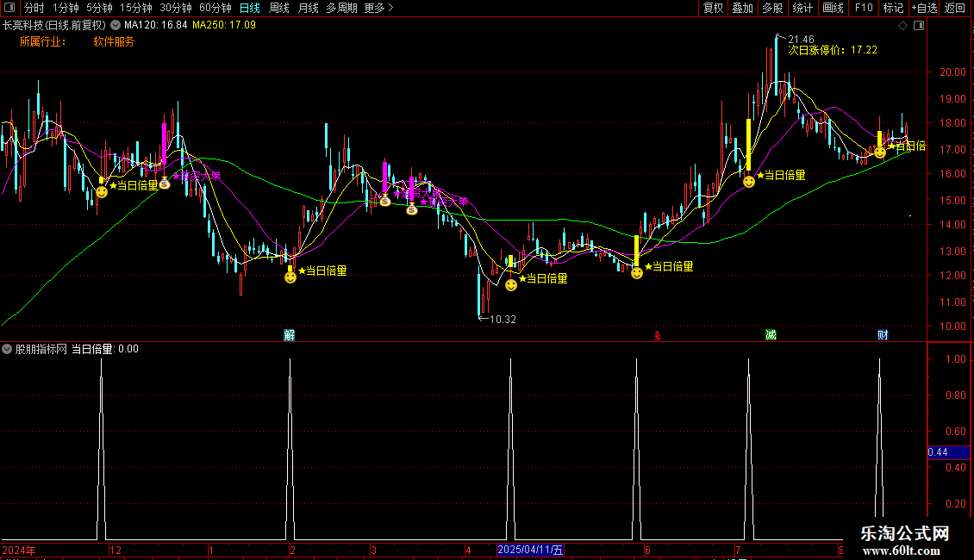Click the 当日倍量: 0.00 readout

(x=105, y=350)
